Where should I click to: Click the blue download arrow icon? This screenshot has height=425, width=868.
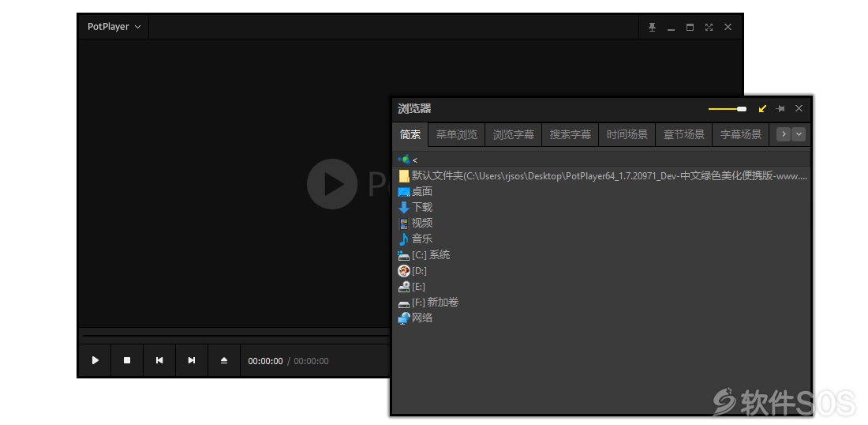[x=404, y=207]
